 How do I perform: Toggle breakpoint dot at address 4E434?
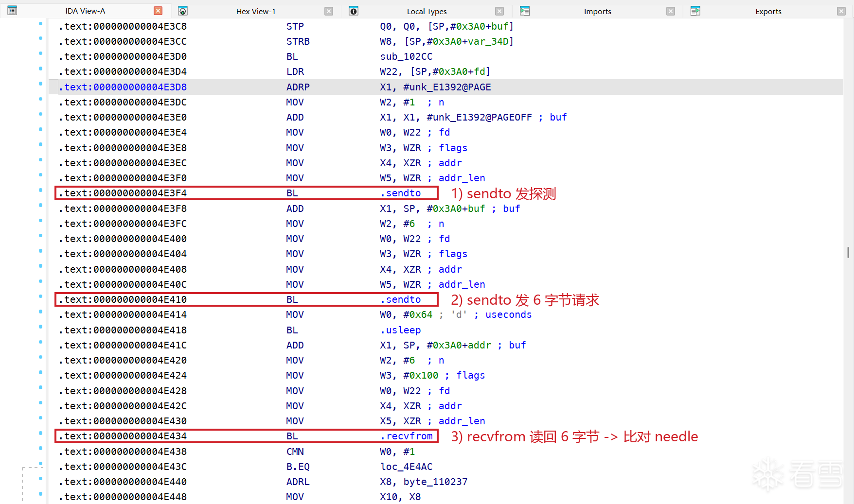[x=40, y=433]
